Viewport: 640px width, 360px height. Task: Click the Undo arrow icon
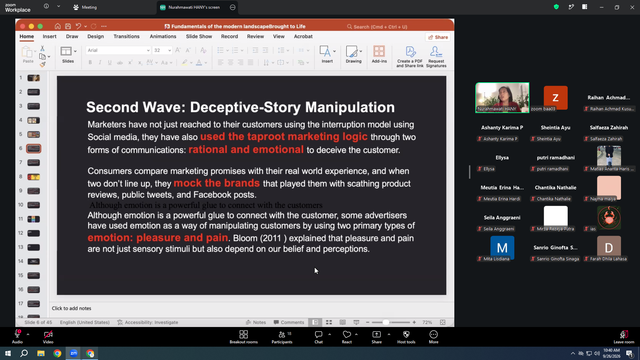pos(78,26)
